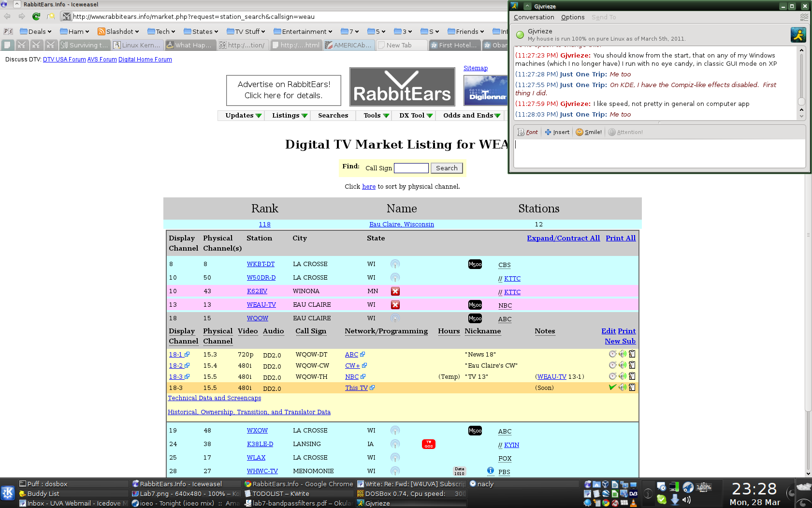The height and width of the screenshot is (508, 812).
Task: Click the Digilenna advertisement image
Action: pos(485,90)
